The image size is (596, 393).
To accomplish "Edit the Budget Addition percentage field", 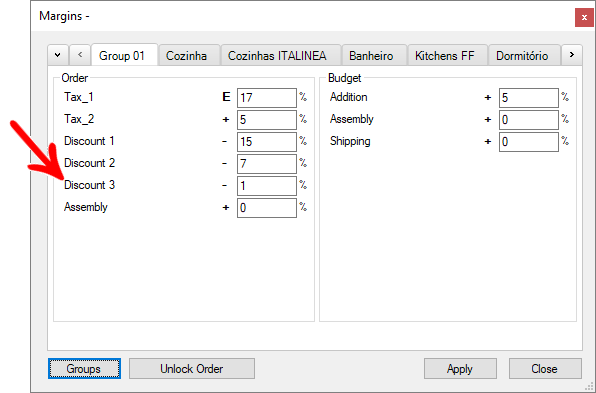I will [529, 98].
